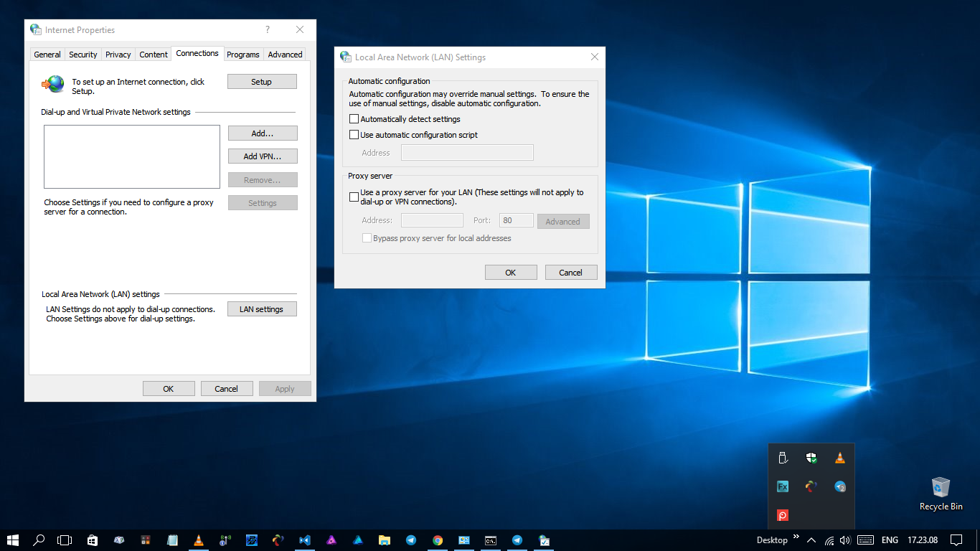Click the Help question mark in Internet Properties

pos(268,30)
